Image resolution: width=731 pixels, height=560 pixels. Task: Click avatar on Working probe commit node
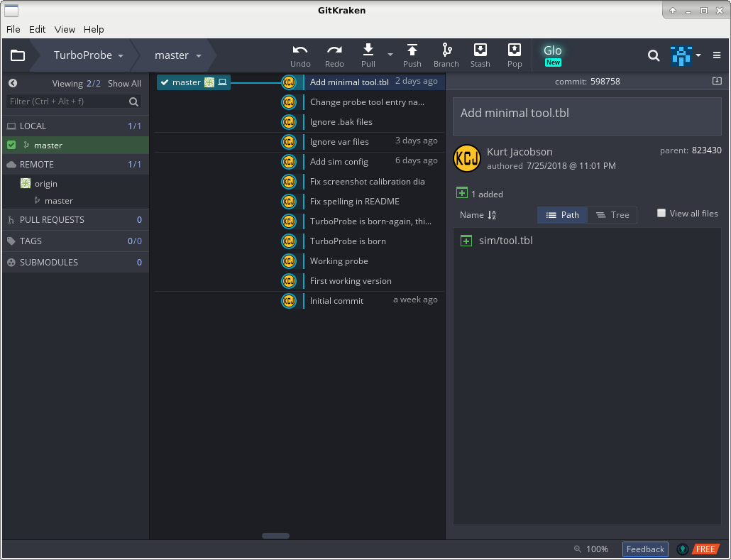click(x=289, y=261)
